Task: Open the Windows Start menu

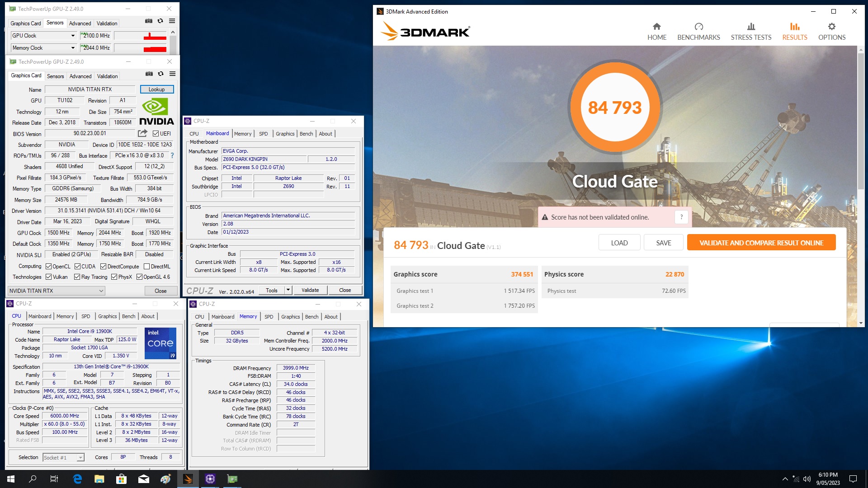Action: click(x=11, y=479)
